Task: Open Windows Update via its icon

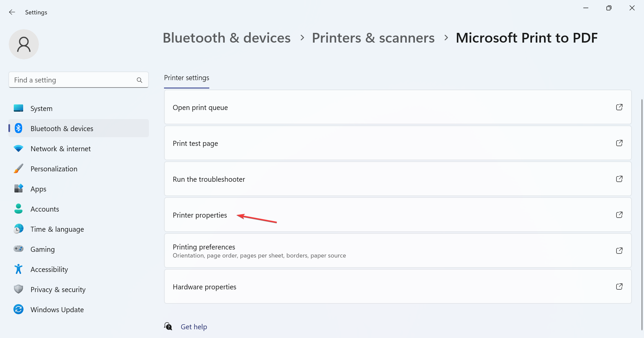Action: tap(18, 309)
